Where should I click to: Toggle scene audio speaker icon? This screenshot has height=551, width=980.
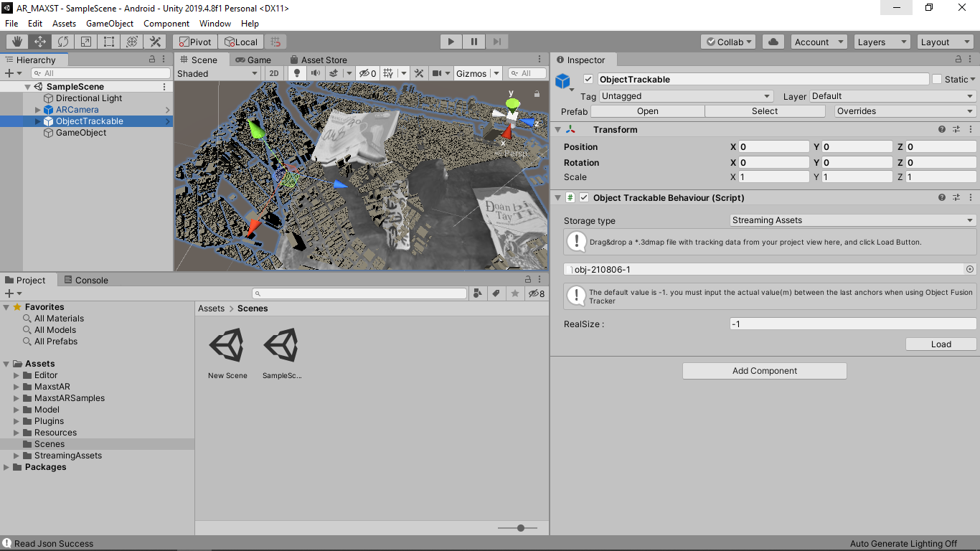315,73
